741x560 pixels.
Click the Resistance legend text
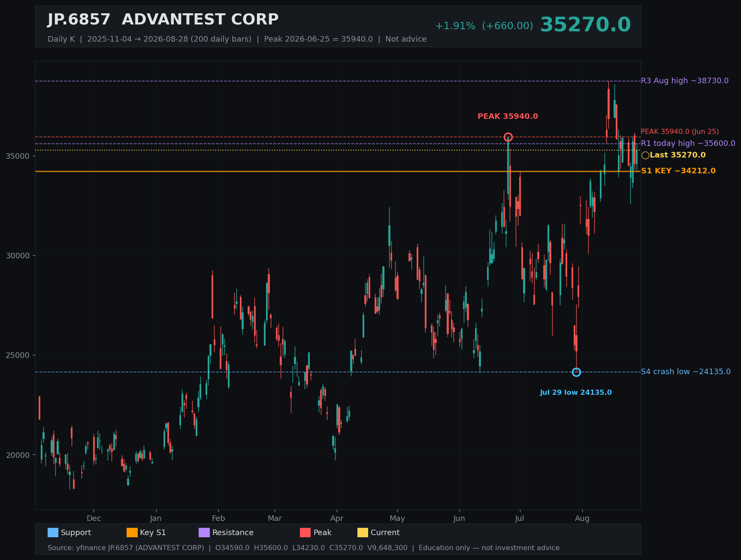(x=233, y=533)
